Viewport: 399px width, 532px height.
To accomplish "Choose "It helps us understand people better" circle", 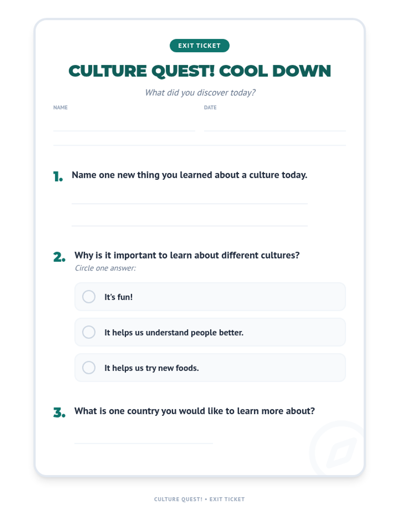I will click(89, 332).
